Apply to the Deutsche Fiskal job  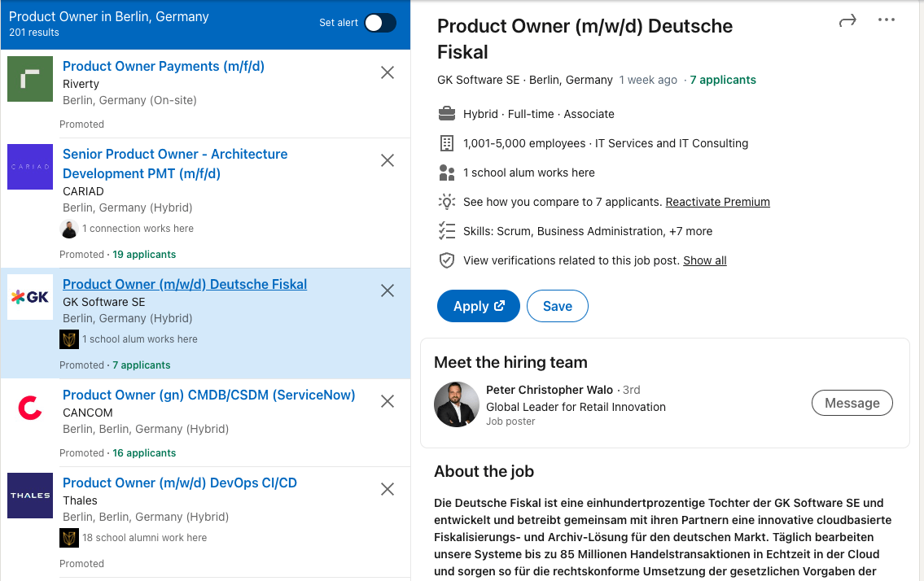pyautogui.click(x=479, y=306)
